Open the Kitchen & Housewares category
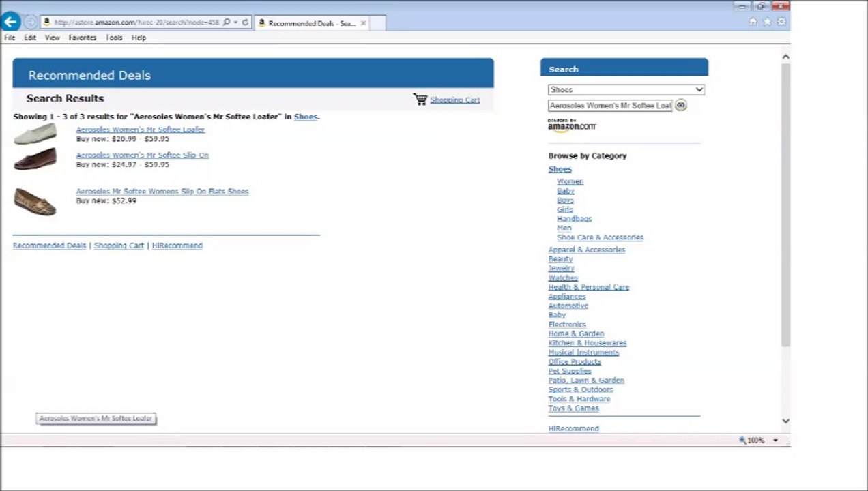 tap(588, 344)
